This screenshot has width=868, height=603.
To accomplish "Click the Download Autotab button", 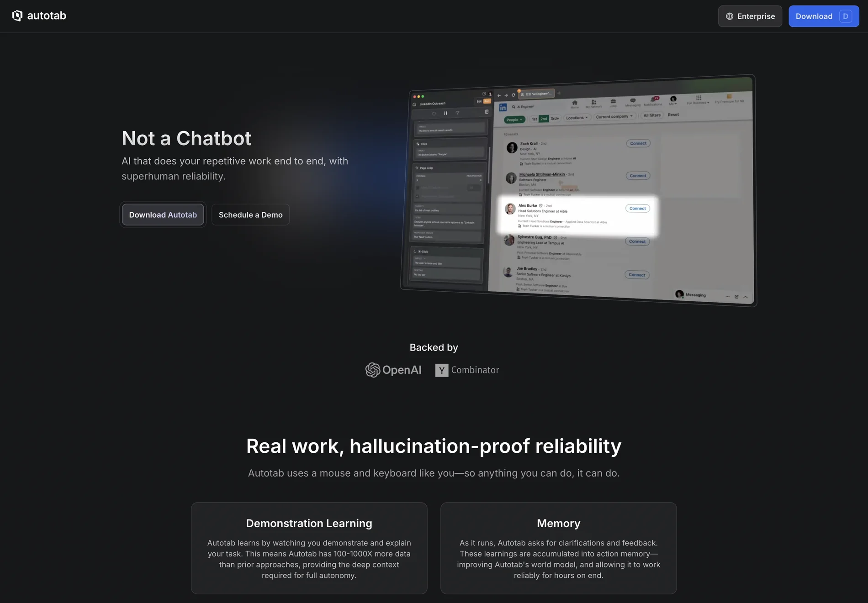I will pos(163,215).
